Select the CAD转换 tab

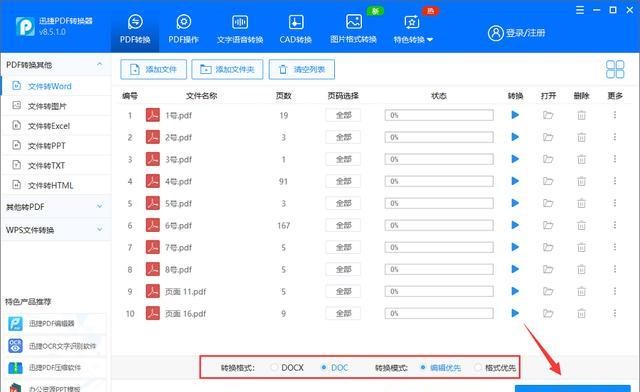[296, 29]
